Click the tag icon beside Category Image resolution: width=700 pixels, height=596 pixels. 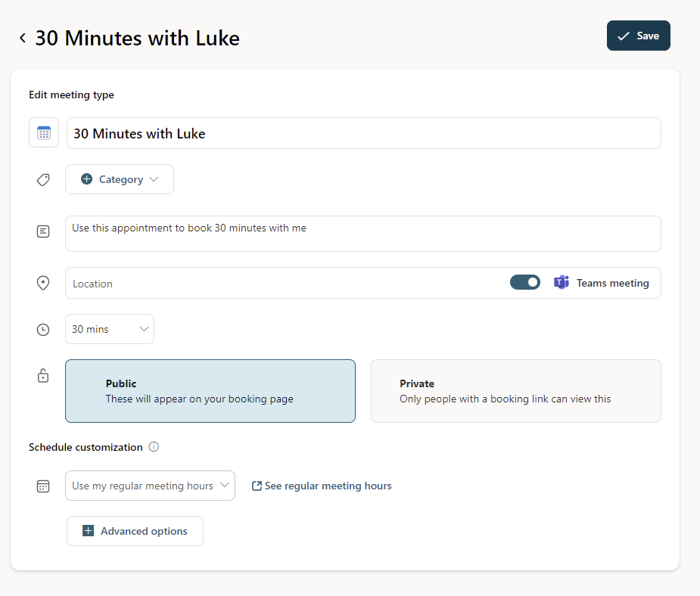(43, 180)
